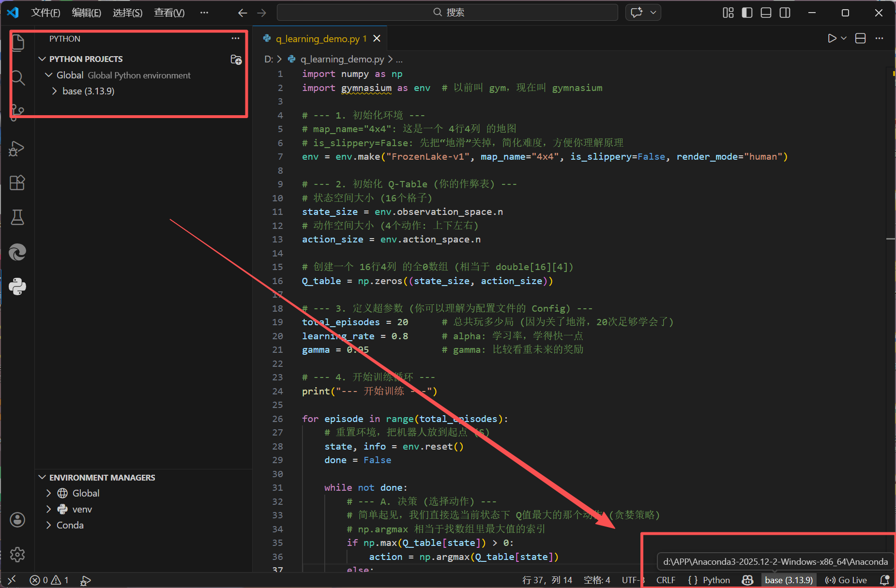
Task: Change the CRLF line ending setting
Action: point(666,580)
